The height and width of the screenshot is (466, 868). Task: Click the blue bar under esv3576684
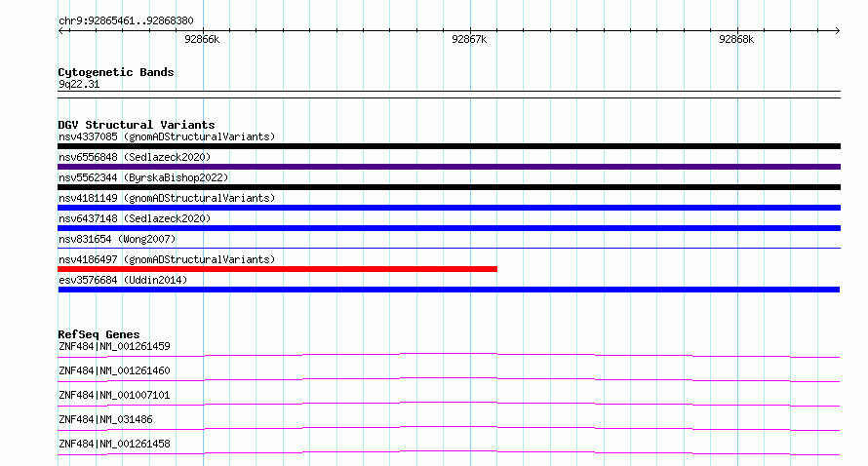click(x=449, y=290)
